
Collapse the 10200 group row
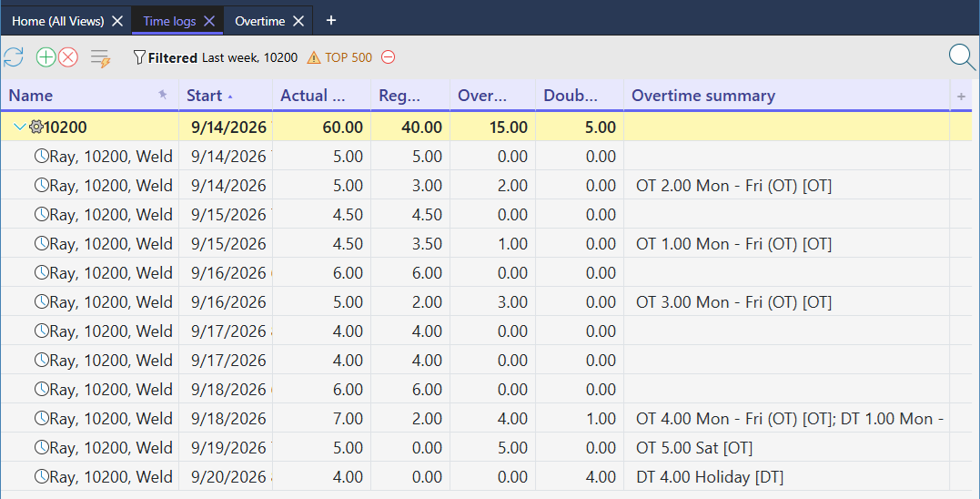(19, 127)
